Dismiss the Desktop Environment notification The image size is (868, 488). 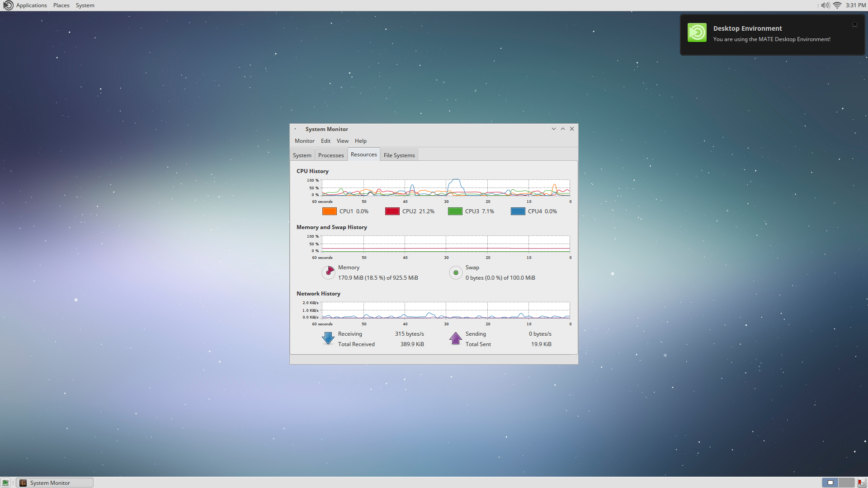[x=854, y=25]
